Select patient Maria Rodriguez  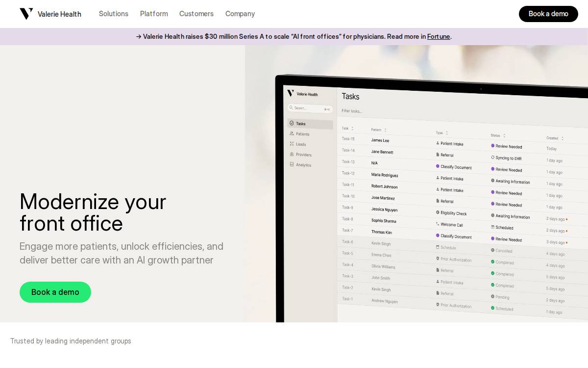[x=385, y=175]
